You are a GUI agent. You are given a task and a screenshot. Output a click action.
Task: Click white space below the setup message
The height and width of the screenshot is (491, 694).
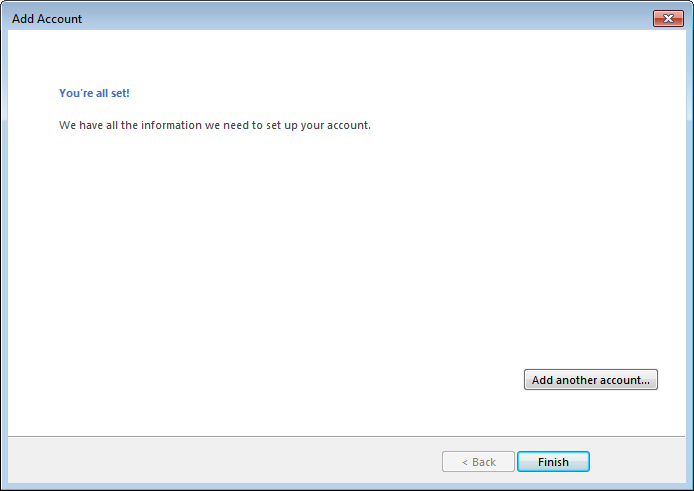215,200
